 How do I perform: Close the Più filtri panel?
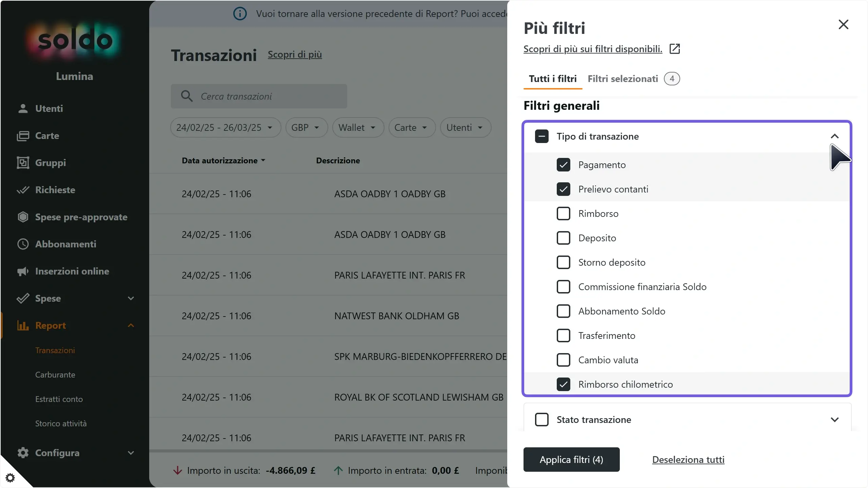click(x=843, y=24)
